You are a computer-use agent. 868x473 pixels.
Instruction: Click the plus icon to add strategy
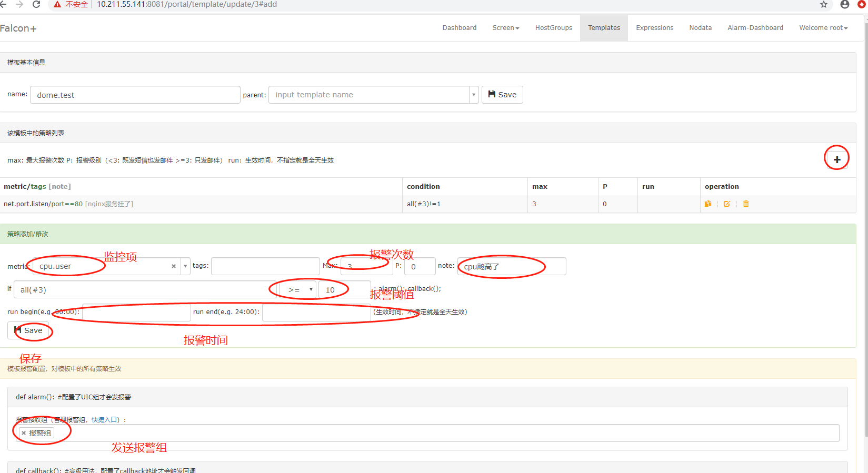(836, 159)
